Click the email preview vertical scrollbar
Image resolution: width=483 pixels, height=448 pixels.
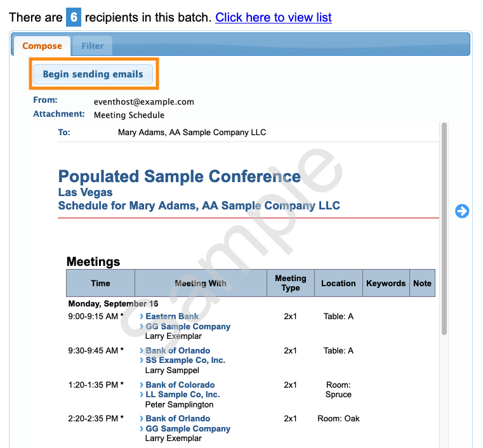(x=444, y=228)
